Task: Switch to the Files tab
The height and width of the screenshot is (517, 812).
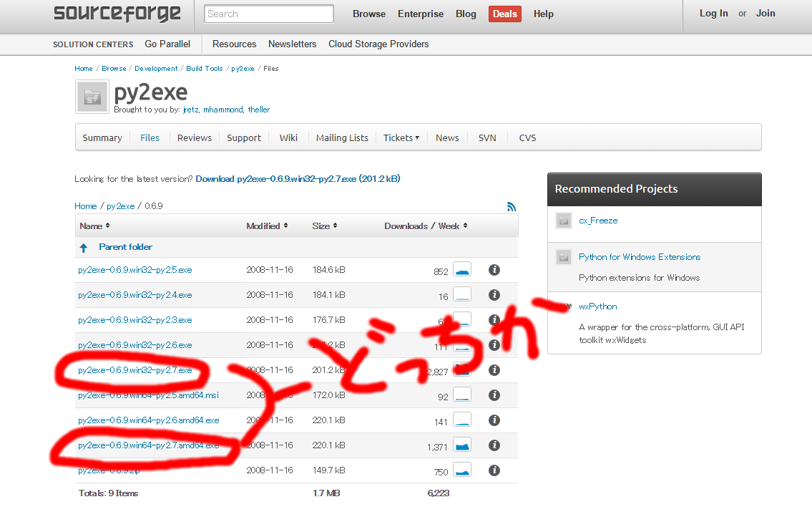Action: [150, 138]
